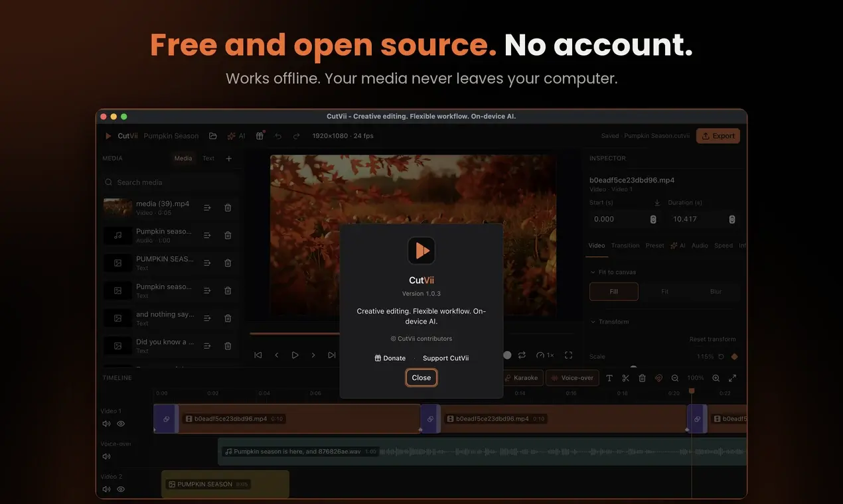843x504 pixels.
Task: Mute the Video 1 track
Action: tap(106, 423)
